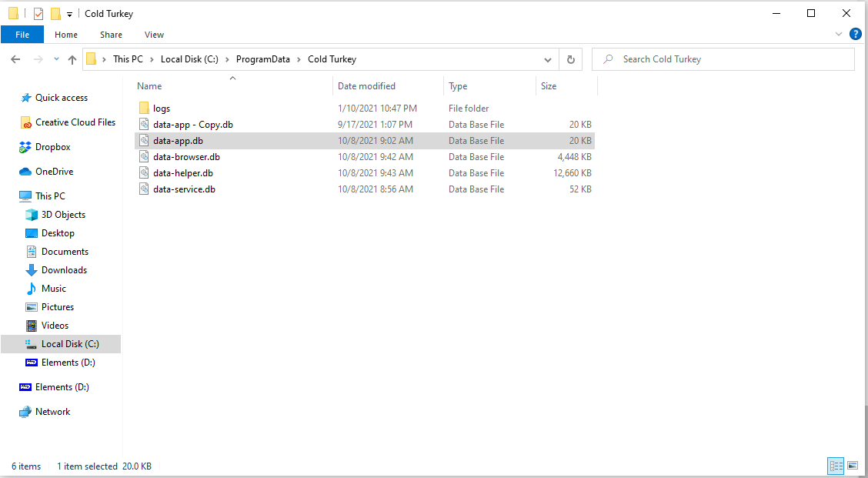
Task: Open OneDrive in the navigation pane
Action: (54, 172)
